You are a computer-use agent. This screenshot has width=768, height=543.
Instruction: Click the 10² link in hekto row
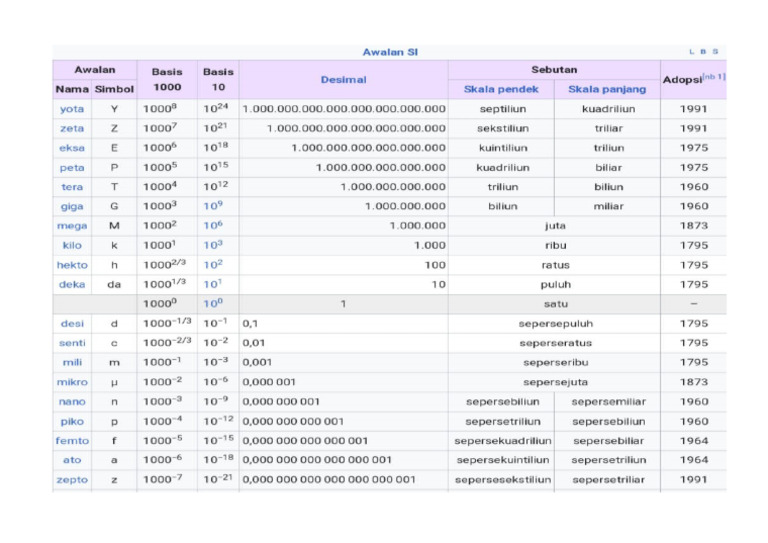[213, 264]
